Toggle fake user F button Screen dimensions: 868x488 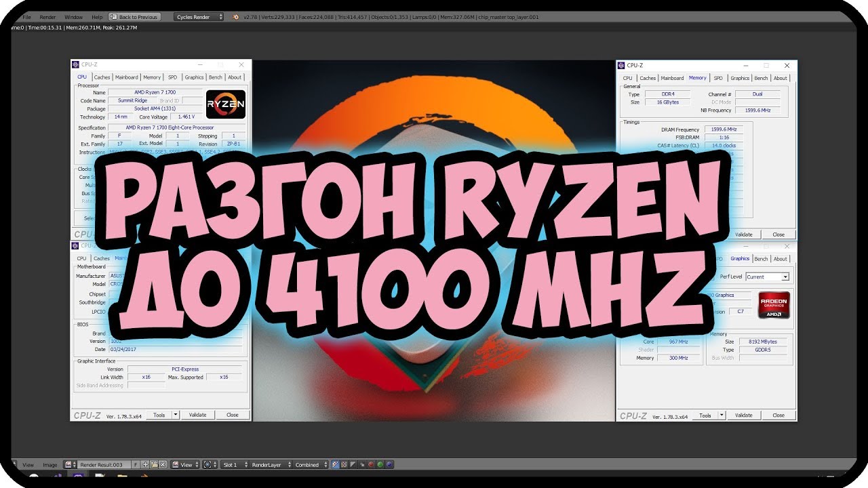pos(136,465)
